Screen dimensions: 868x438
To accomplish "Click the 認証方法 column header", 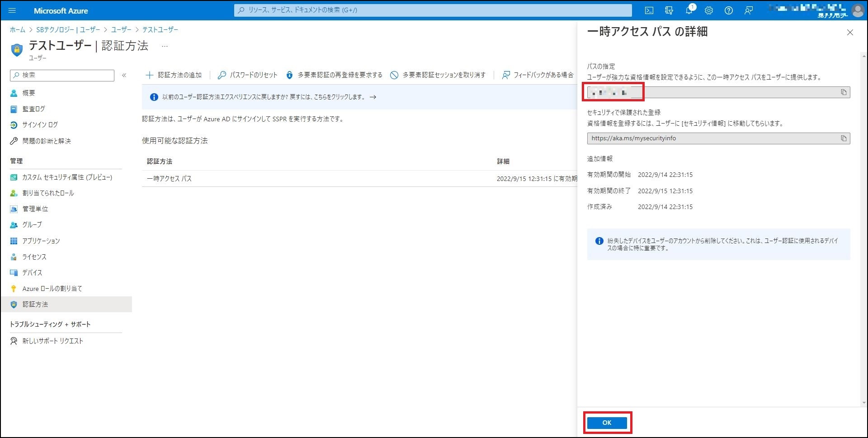I will point(160,162).
